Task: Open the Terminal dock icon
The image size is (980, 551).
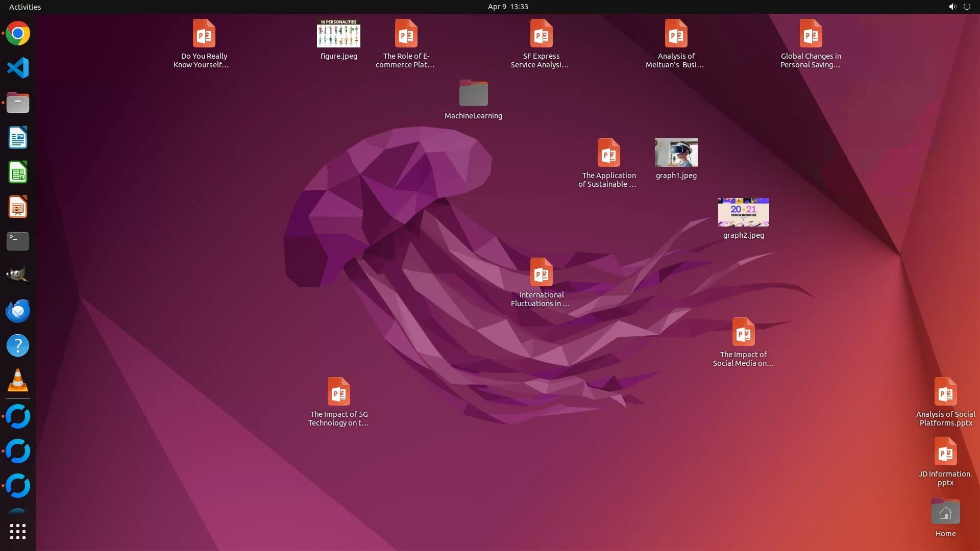Action: (18, 241)
